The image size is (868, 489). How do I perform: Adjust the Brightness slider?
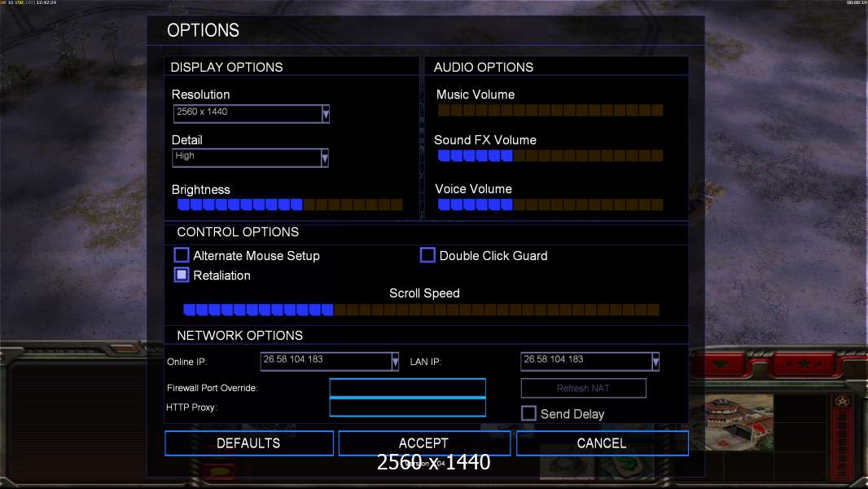pyautogui.click(x=290, y=205)
